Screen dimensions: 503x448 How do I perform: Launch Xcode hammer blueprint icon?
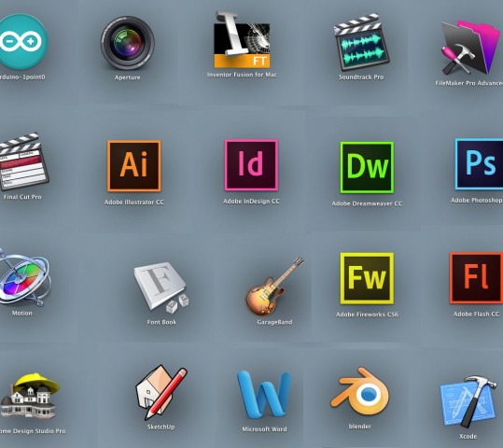468,401
